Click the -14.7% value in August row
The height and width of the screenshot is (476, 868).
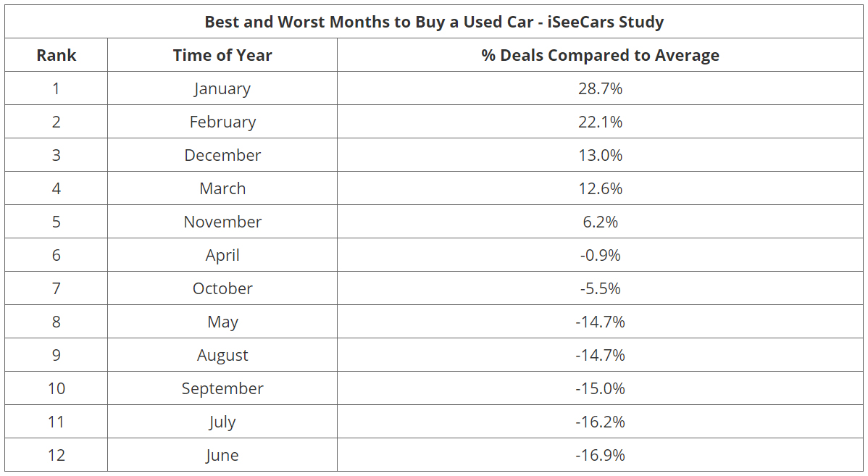pos(600,355)
